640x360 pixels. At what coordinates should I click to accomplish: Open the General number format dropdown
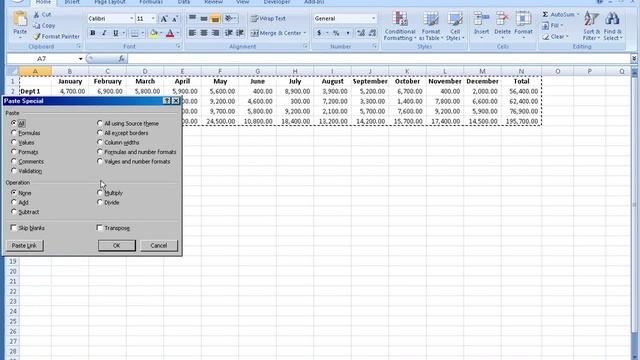pyautogui.click(x=373, y=19)
